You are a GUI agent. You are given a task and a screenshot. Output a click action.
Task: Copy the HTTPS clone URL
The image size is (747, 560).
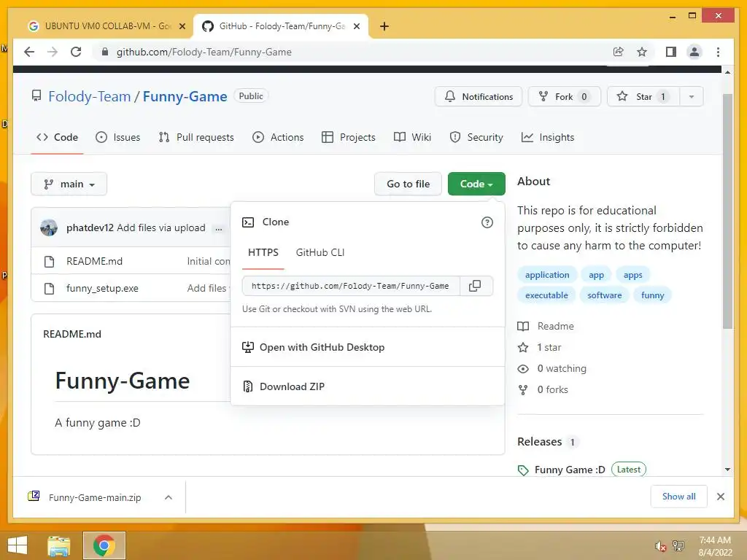pos(475,286)
